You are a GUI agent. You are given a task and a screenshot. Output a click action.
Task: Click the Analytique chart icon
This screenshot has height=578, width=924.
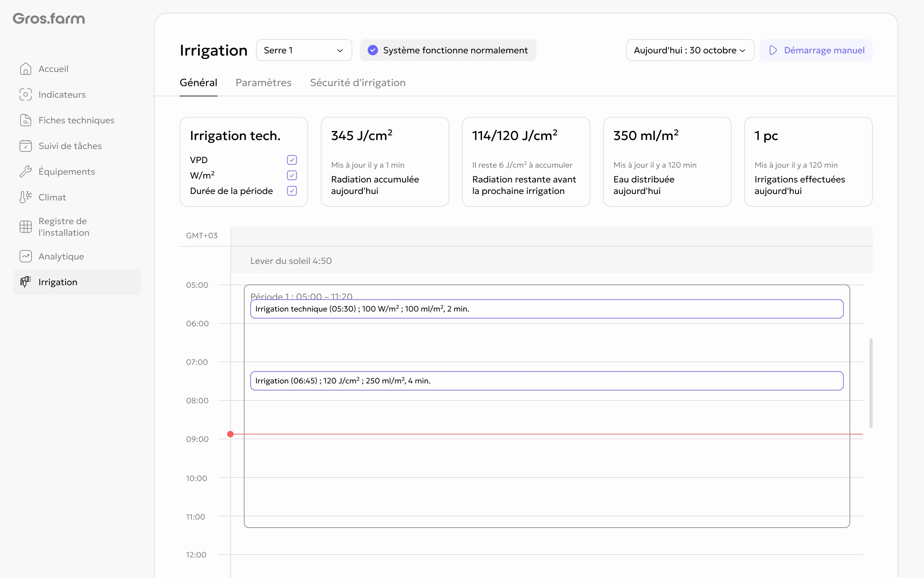tap(26, 257)
